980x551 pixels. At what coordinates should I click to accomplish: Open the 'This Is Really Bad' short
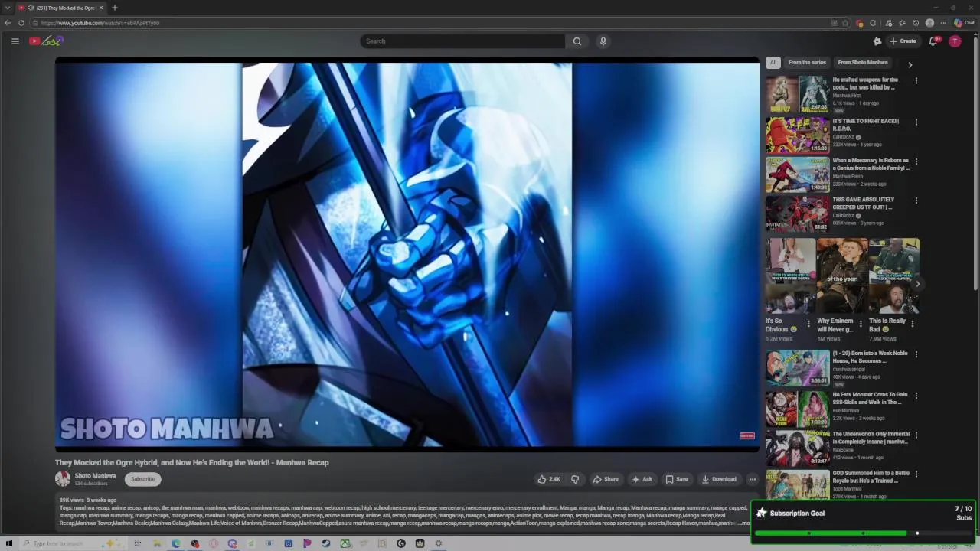[x=893, y=275]
